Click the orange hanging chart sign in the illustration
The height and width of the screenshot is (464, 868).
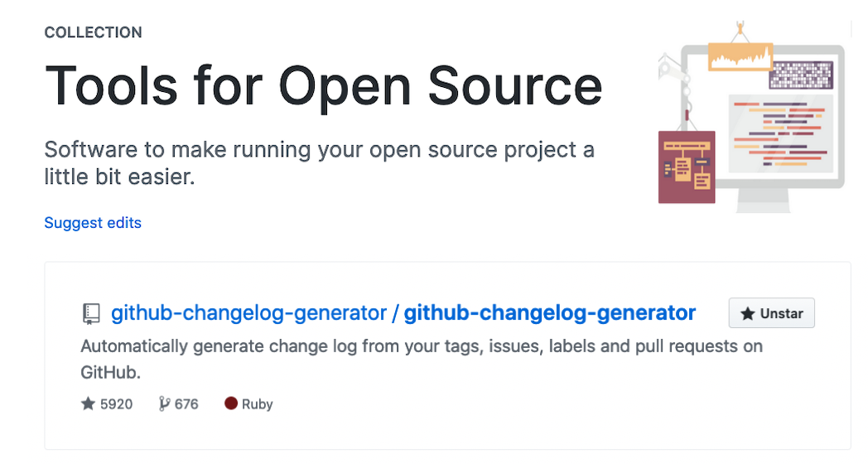740,56
